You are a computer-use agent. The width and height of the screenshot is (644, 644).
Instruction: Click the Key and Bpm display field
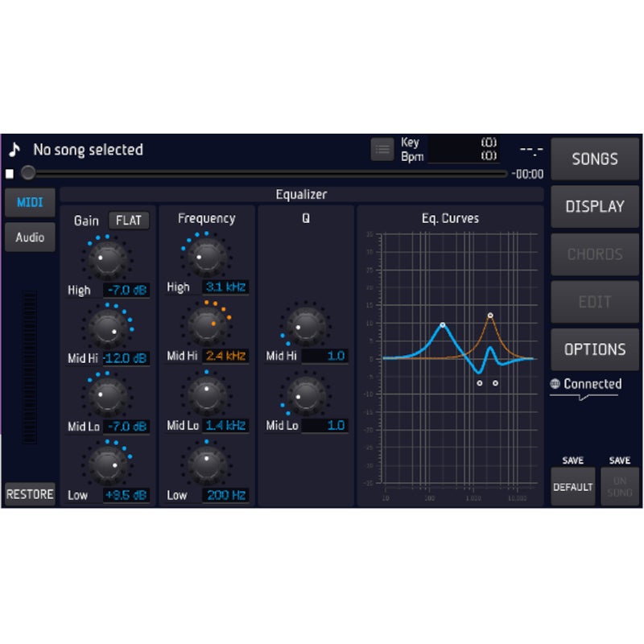click(x=464, y=150)
